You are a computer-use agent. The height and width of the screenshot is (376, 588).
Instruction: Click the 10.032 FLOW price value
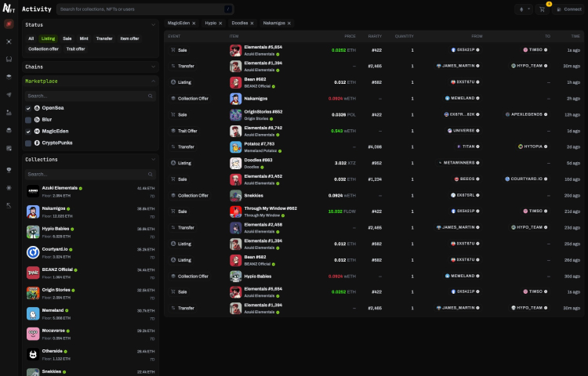342,211
